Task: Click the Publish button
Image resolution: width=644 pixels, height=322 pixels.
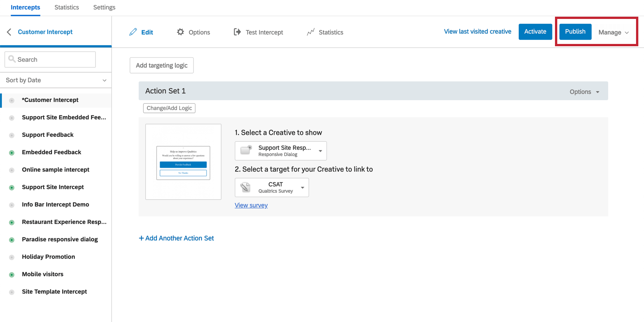Action: click(575, 32)
